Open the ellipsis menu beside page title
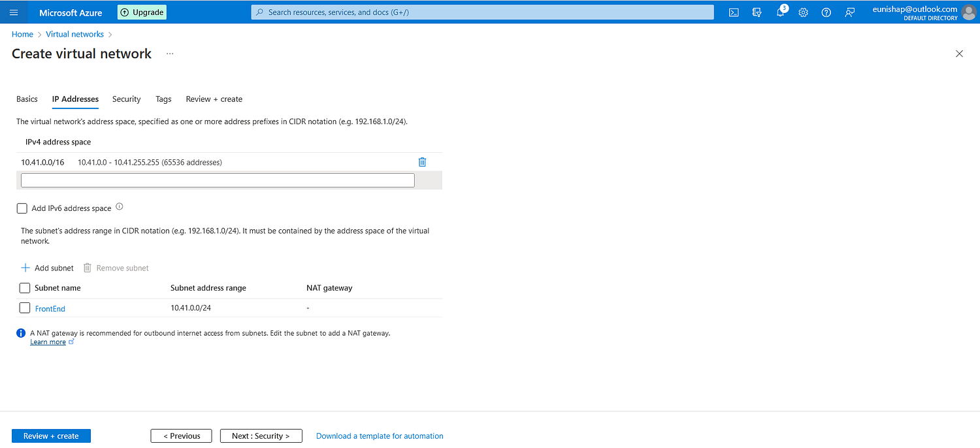This screenshot has height=448, width=980. (170, 54)
